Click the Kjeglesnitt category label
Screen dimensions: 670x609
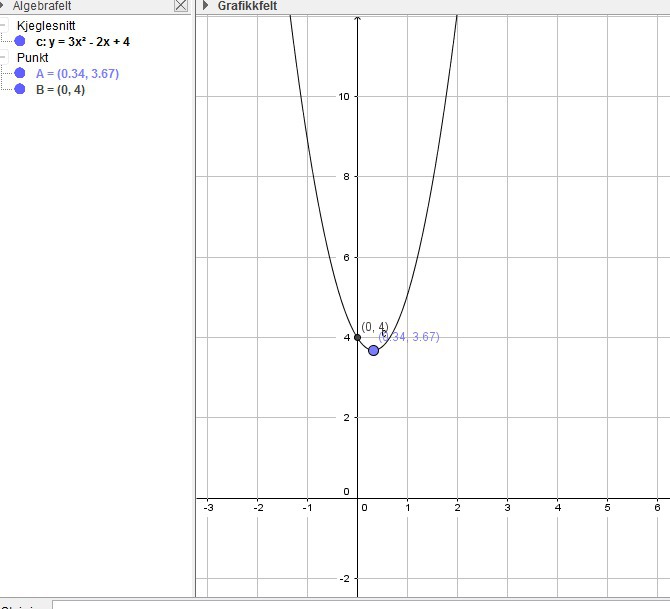click(x=46, y=26)
